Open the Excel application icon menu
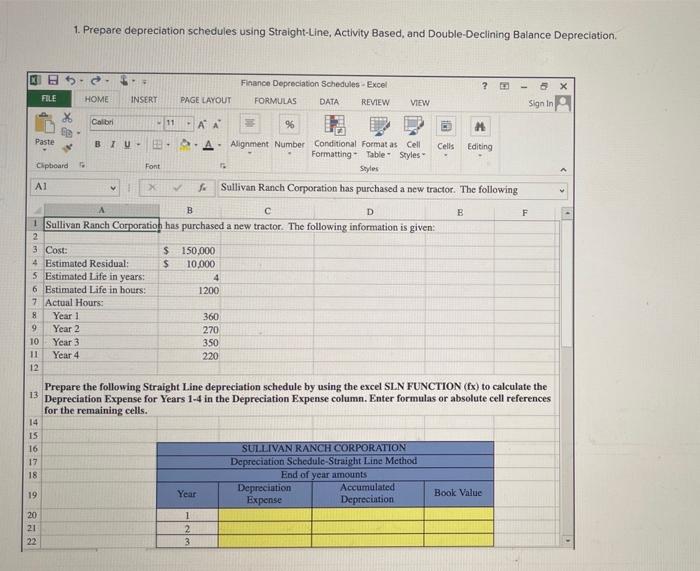The height and width of the screenshot is (571, 700). [x=35, y=80]
